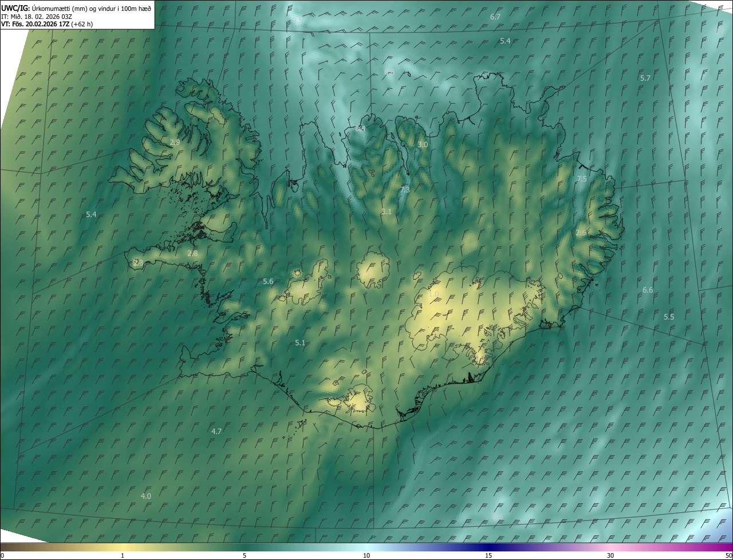Click the valid time 'VT: Fös. 20.02.2026 17Z'
The width and height of the screenshot is (733, 560).
pyautogui.click(x=35, y=24)
